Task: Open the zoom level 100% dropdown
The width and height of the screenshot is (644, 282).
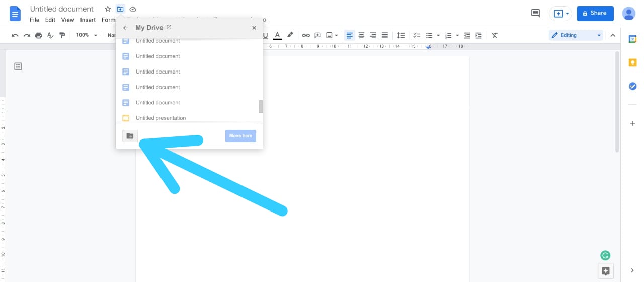Action: click(x=87, y=35)
